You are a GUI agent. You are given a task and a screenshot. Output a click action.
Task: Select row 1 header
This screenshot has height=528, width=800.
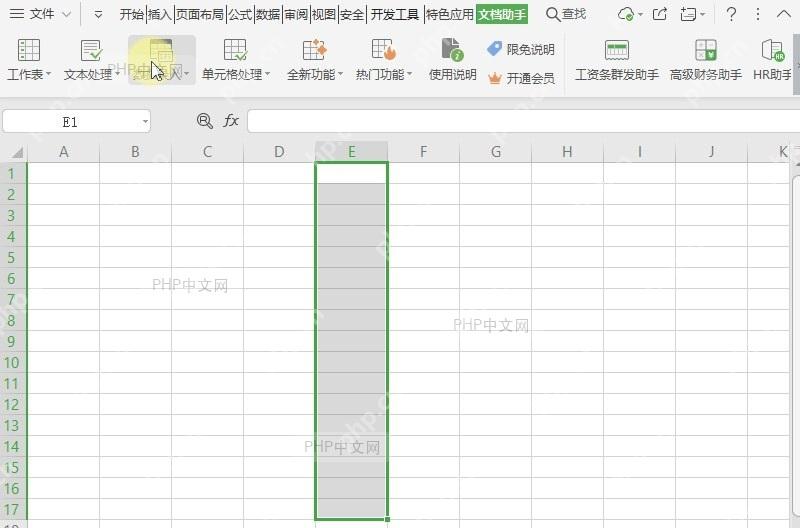[x=13, y=173]
